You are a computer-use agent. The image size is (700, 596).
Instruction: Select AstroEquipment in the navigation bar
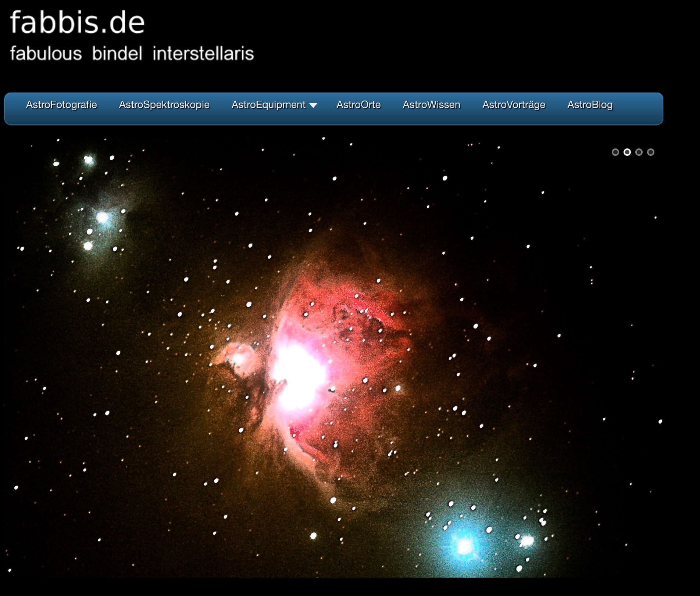[268, 105]
